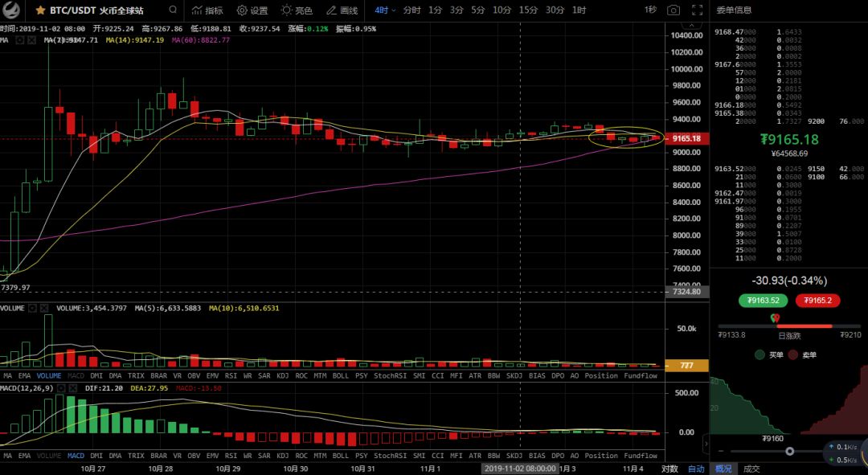868x475 pixels.
Task: Enter fullscreen chart mode
Action: pyautogui.click(x=697, y=10)
